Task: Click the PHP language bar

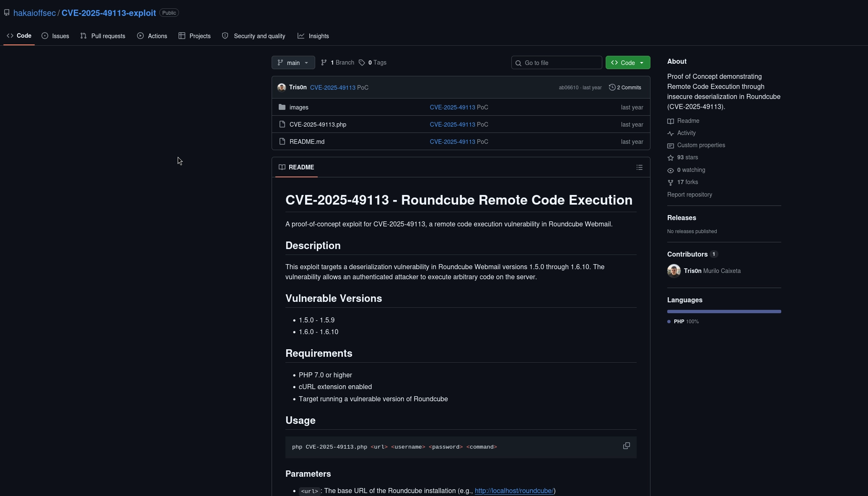Action: click(724, 312)
